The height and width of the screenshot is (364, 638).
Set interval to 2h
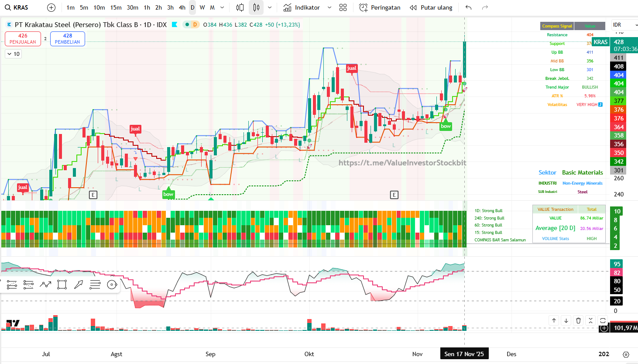158,7
